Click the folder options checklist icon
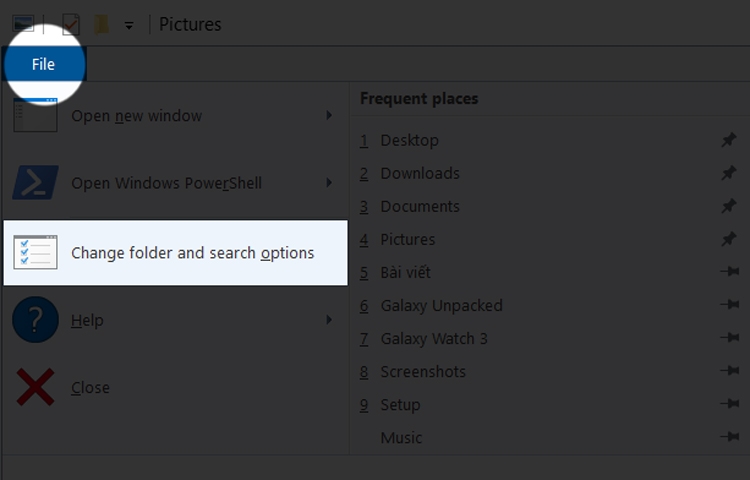 pyautogui.click(x=35, y=253)
